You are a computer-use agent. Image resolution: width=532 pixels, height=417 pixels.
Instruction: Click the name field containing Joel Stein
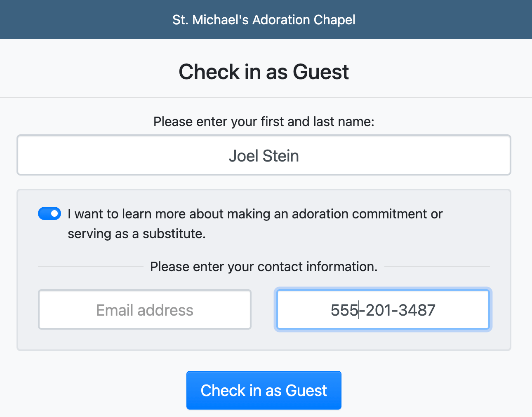(x=264, y=155)
